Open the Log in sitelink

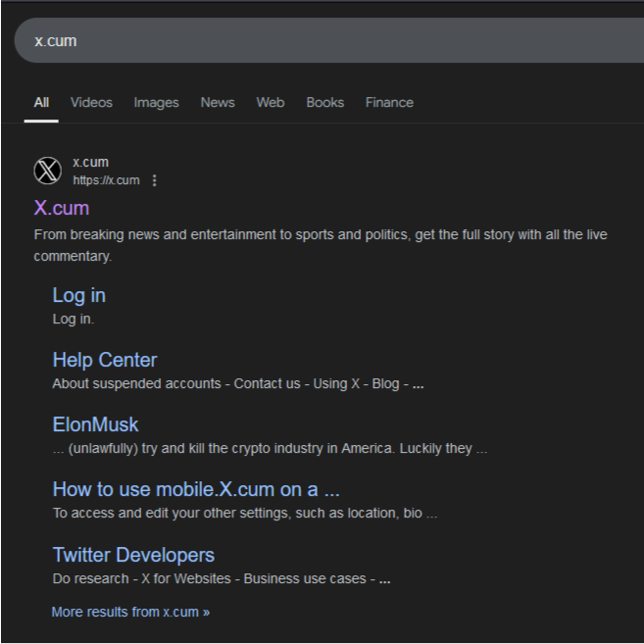click(78, 295)
